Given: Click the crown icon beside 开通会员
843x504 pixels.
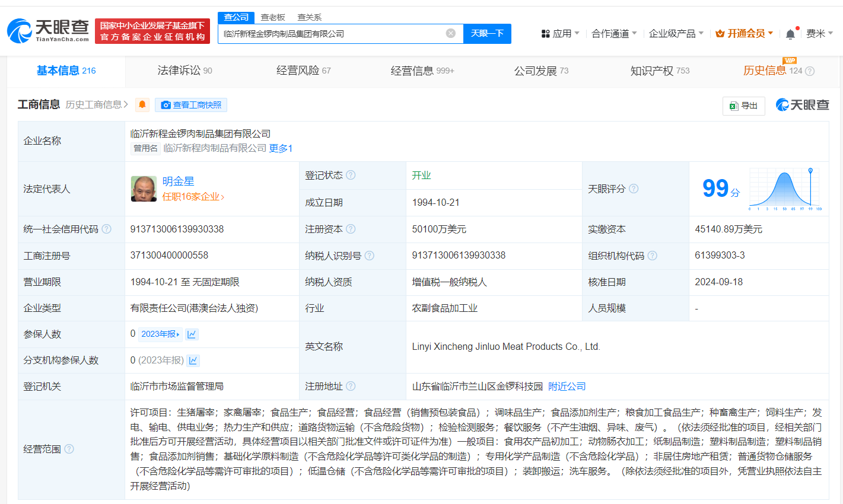Looking at the screenshot, I should 721,33.
